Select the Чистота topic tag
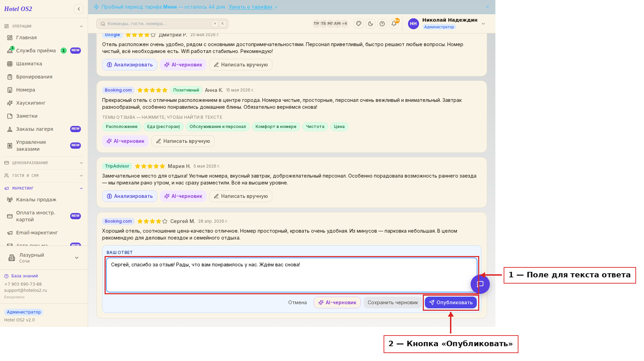Image resolution: width=644 pixels, height=361 pixels. (315, 127)
